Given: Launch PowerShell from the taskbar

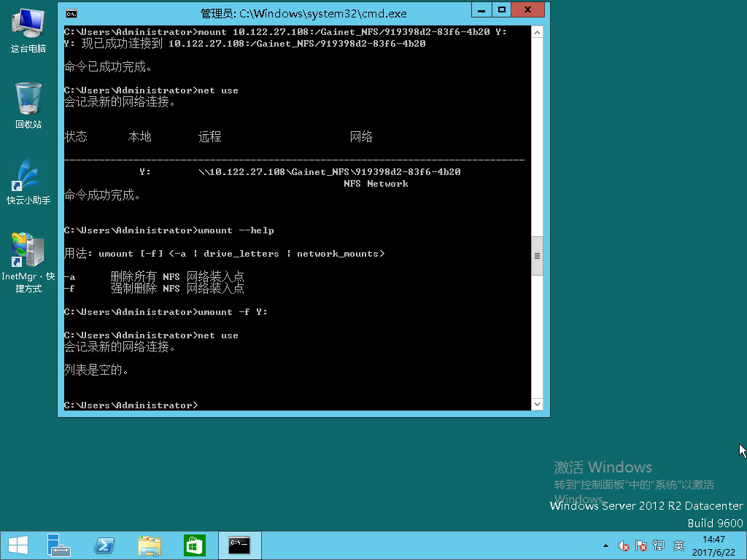Looking at the screenshot, I should coord(104,545).
